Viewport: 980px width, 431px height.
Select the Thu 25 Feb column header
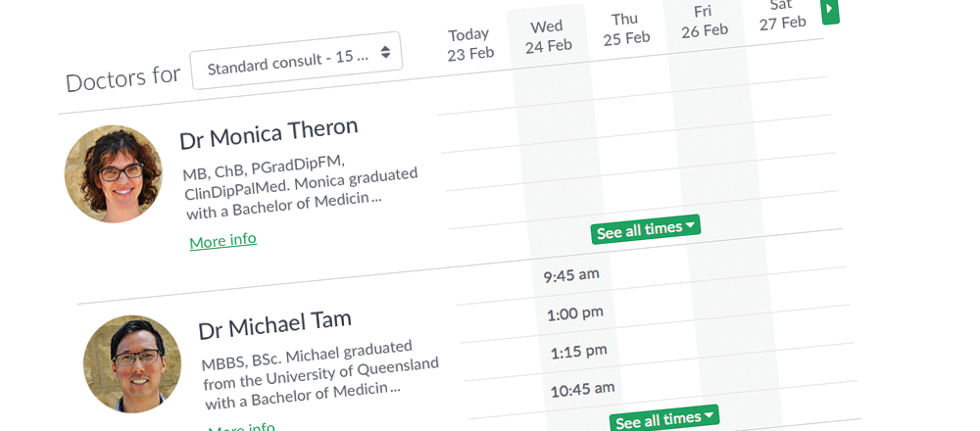coord(626,28)
